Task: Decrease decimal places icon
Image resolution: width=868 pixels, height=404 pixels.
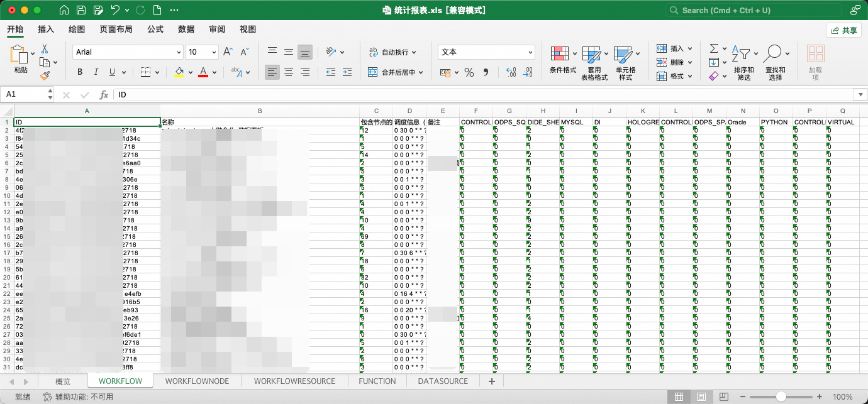Action: [528, 72]
